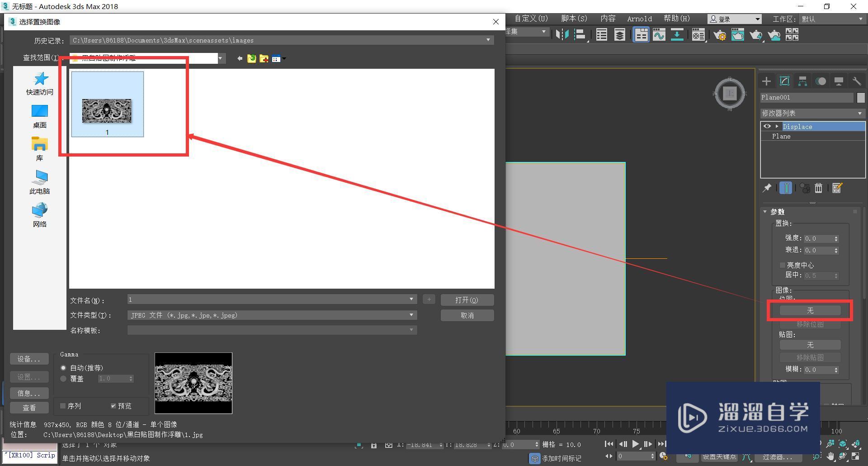Switch to the Modify panel icon
The height and width of the screenshot is (466, 868).
click(784, 81)
